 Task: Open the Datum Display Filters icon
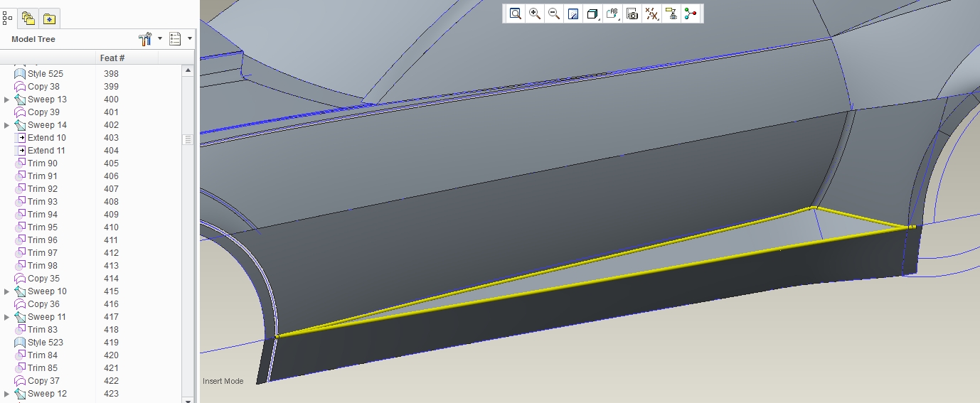click(651, 14)
